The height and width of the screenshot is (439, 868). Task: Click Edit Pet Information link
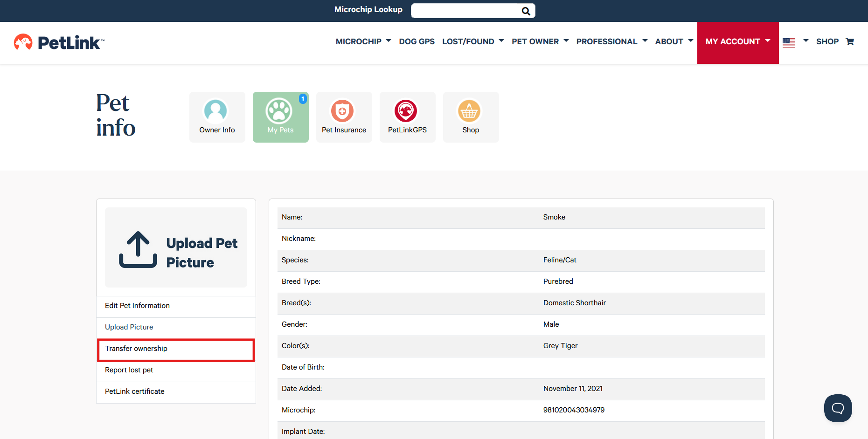coord(137,306)
